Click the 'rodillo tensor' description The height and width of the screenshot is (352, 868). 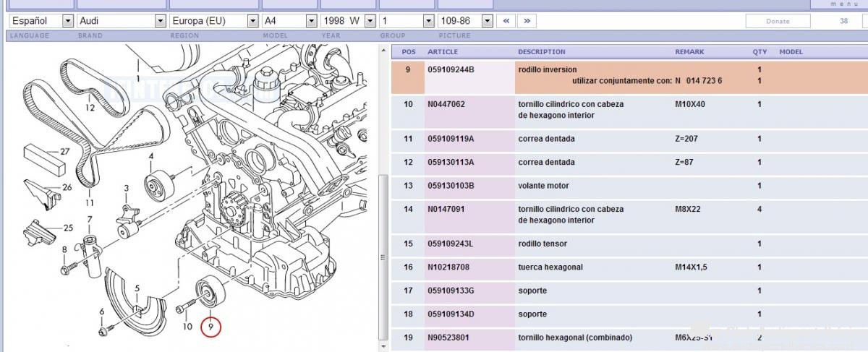pos(542,244)
